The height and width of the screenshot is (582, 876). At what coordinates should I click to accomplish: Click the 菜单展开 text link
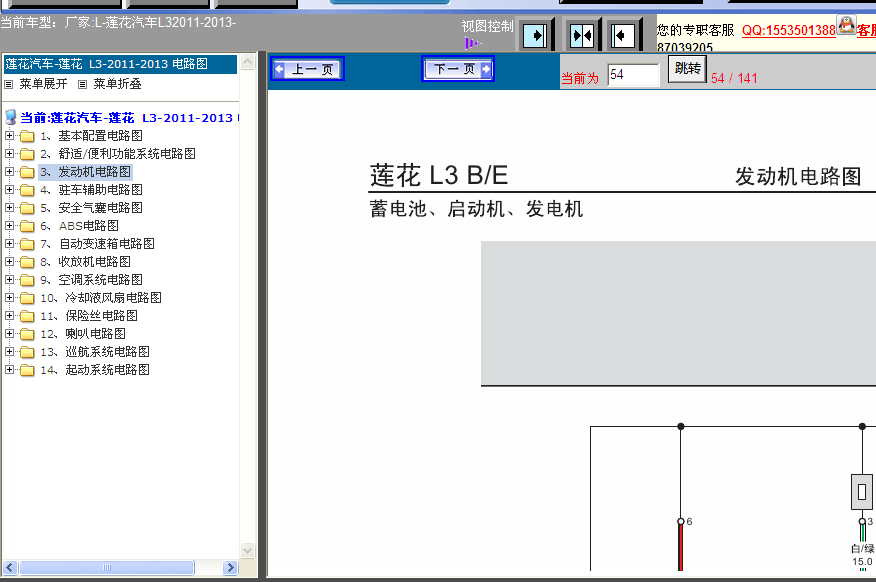43,84
